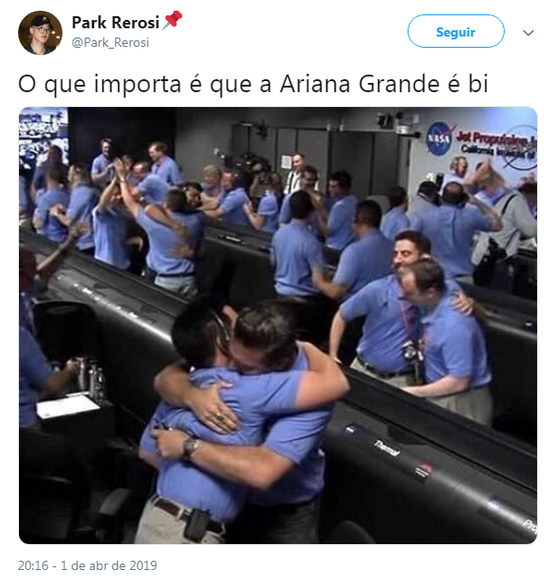544x576 pixels.
Task: Open the attached NASA control room photo
Action: (278, 325)
